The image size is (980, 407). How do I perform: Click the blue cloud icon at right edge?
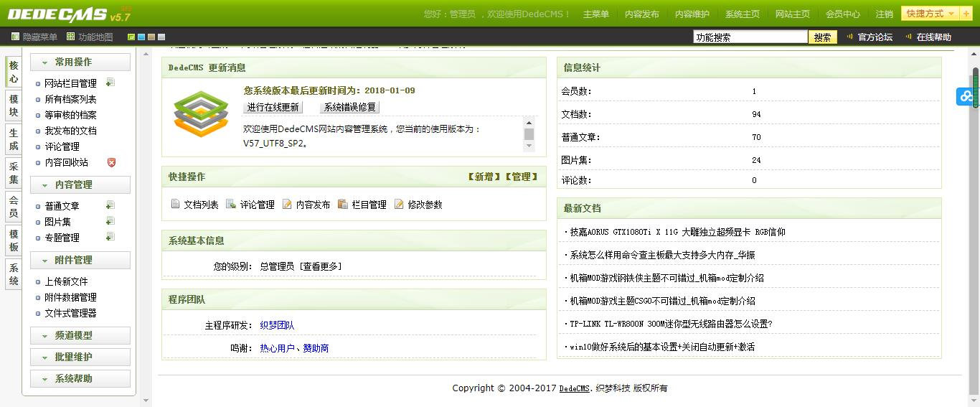pos(966,95)
